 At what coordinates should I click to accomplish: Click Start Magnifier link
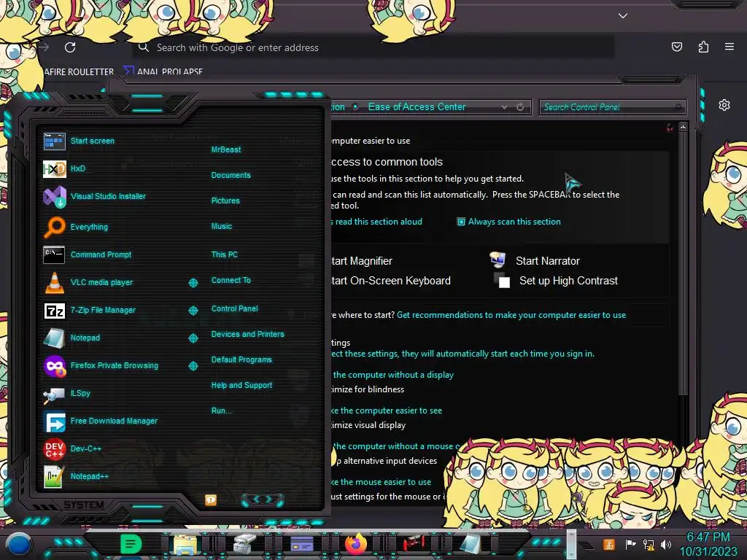pos(362,261)
